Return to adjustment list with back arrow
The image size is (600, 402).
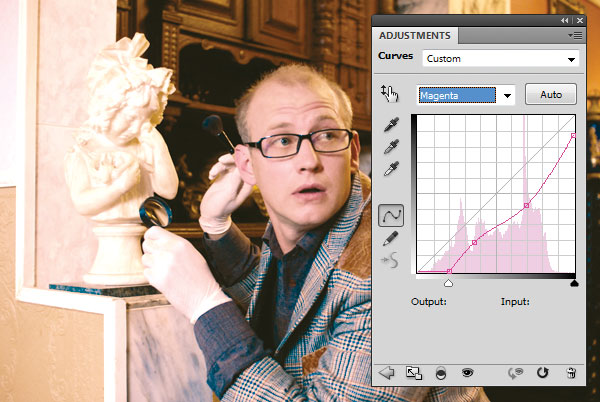tap(386, 373)
